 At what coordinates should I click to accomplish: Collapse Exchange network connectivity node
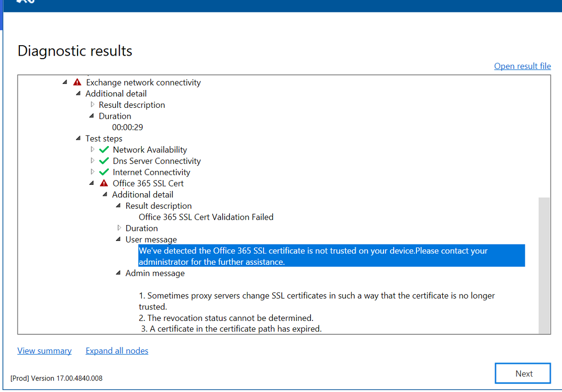click(65, 82)
